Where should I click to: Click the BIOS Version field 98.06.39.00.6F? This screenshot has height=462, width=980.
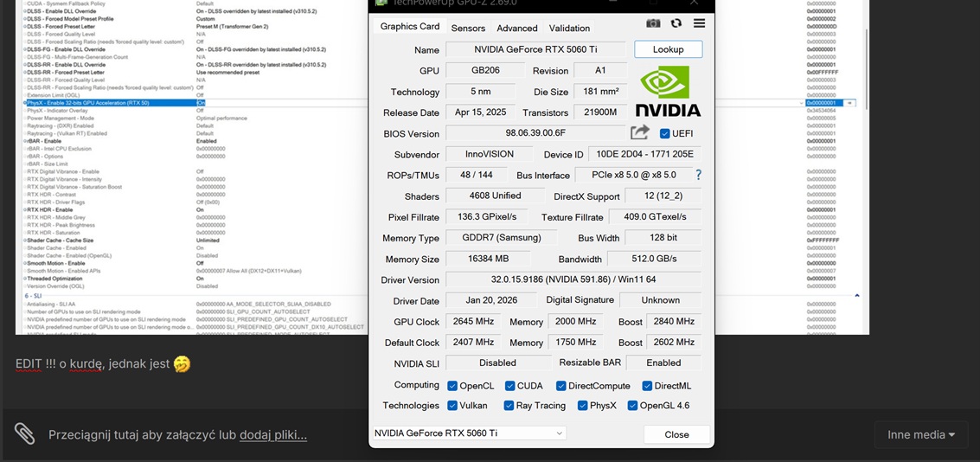point(535,133)
